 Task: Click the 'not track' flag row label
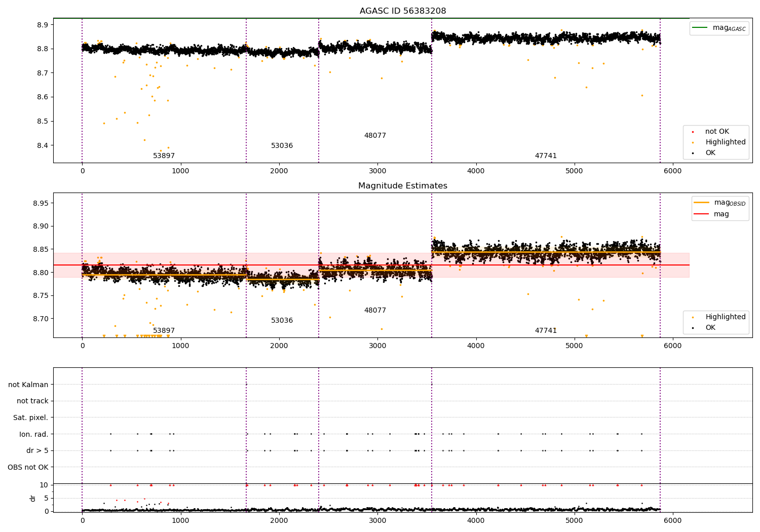click(32, 401)
